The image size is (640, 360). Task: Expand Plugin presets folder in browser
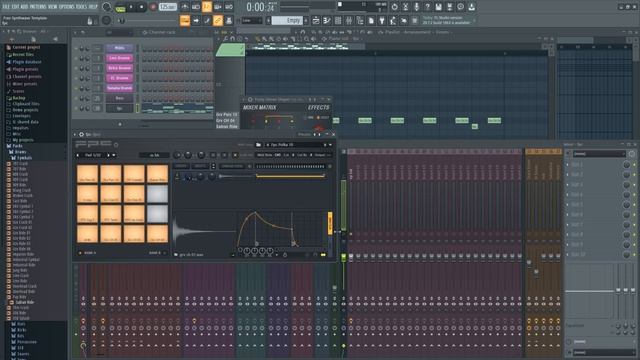(x=25, y=69)
